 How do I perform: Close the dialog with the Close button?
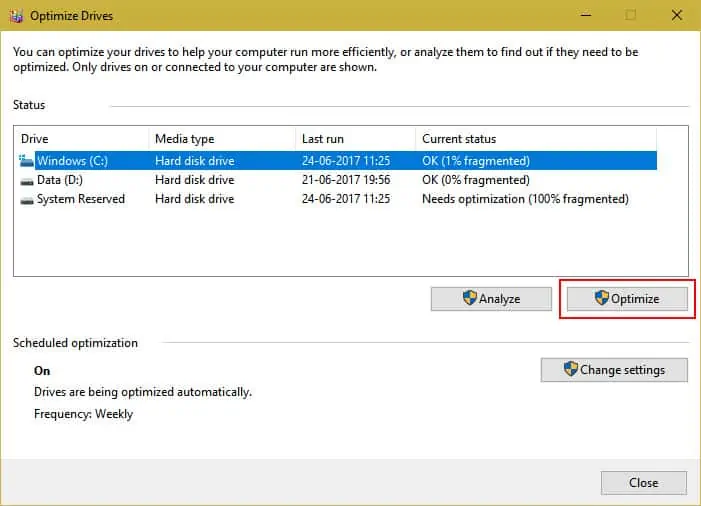click(643, 483)
